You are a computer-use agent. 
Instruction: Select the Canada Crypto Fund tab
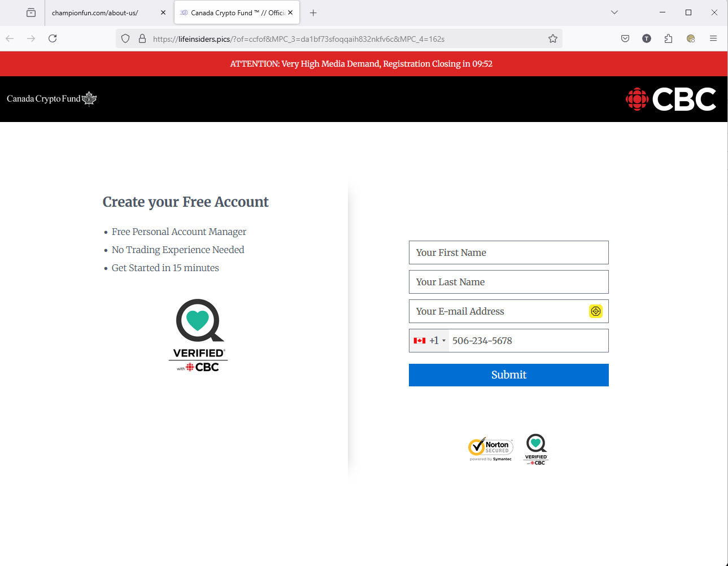[x=237, y=12]
